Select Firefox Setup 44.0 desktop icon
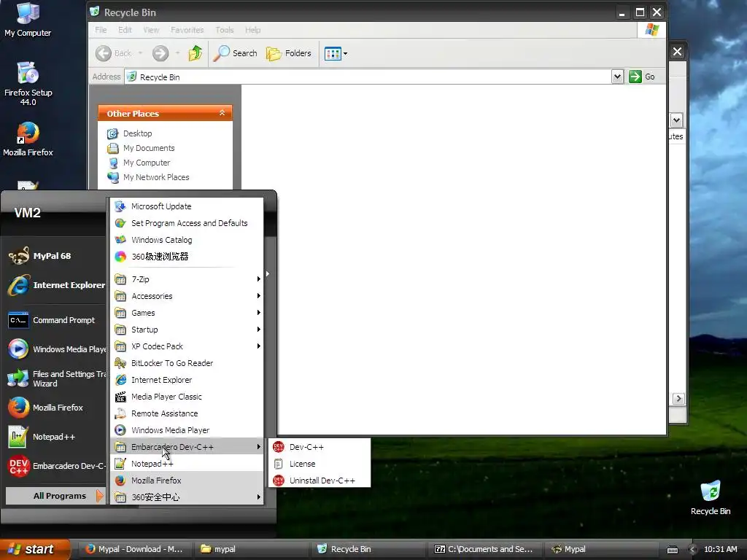747x560 pixels. (x=28, y=83)
